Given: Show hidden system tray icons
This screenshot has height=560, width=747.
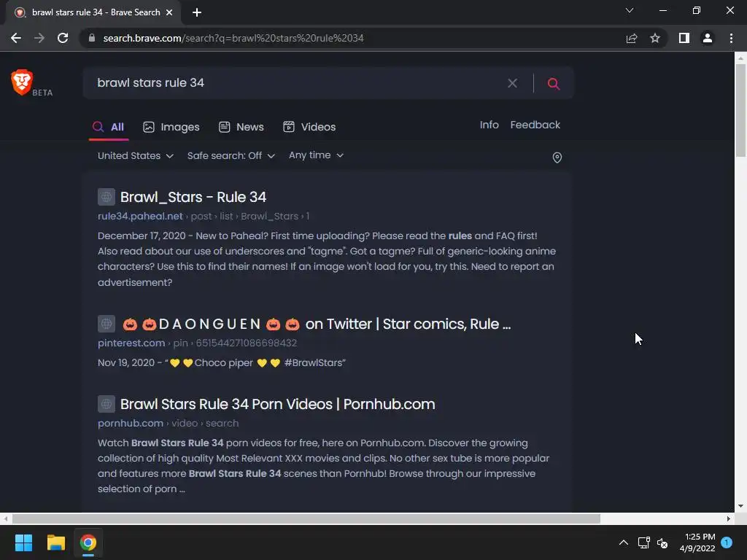Looking at the screenshot, I should coord(623,542).
